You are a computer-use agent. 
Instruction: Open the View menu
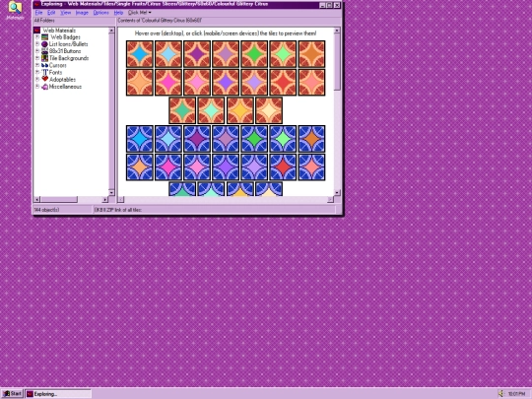[65, 13]
